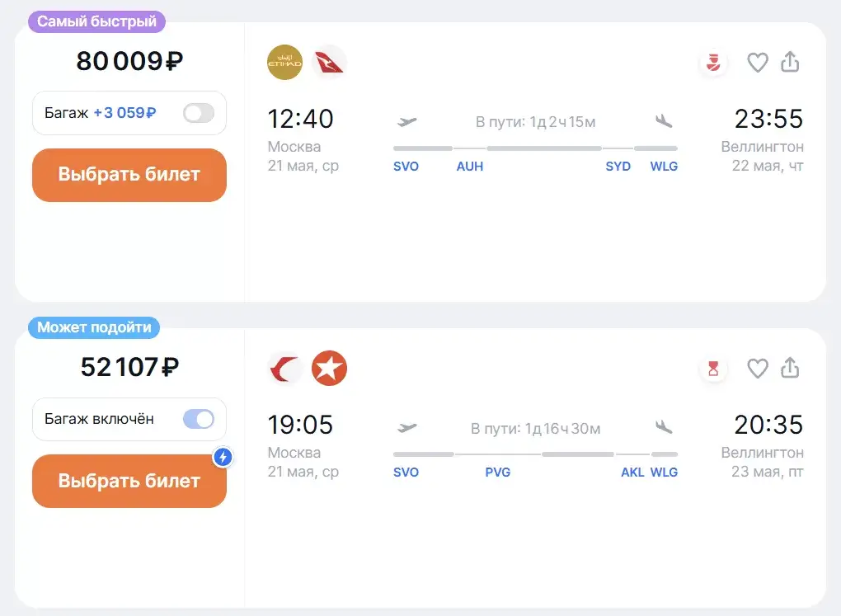Add 52 107₽ ticket to favorites
Screen dimensions: 841x616
point(758,369)
